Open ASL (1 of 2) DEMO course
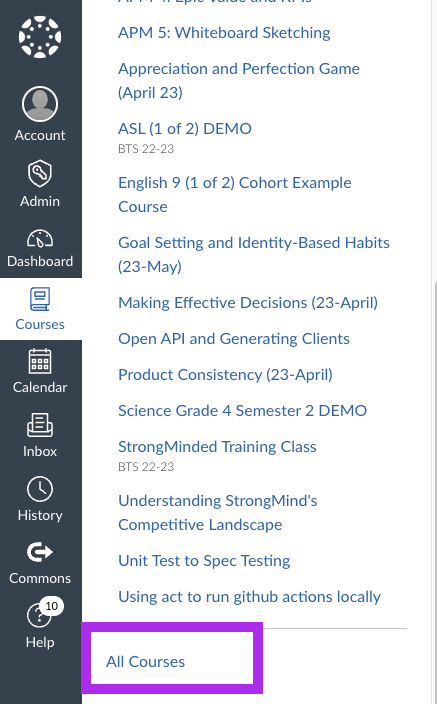Viewport: 437px width, 704px height. click(185, 129)
